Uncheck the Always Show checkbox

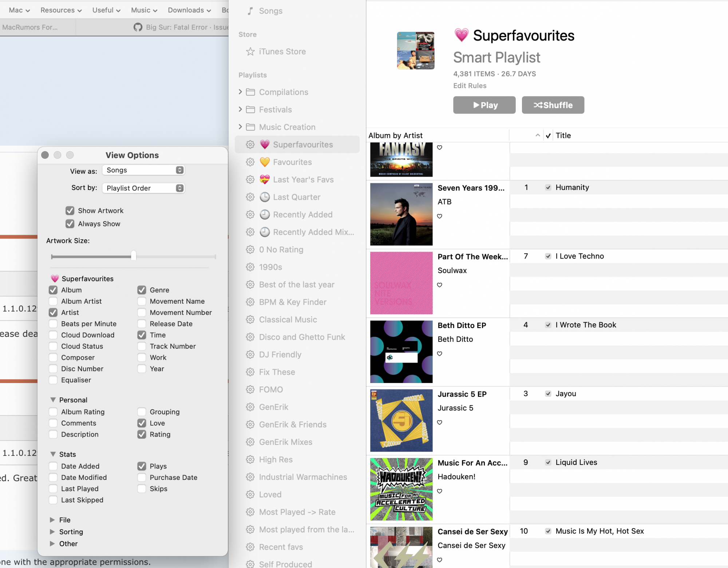pos(70,224)
